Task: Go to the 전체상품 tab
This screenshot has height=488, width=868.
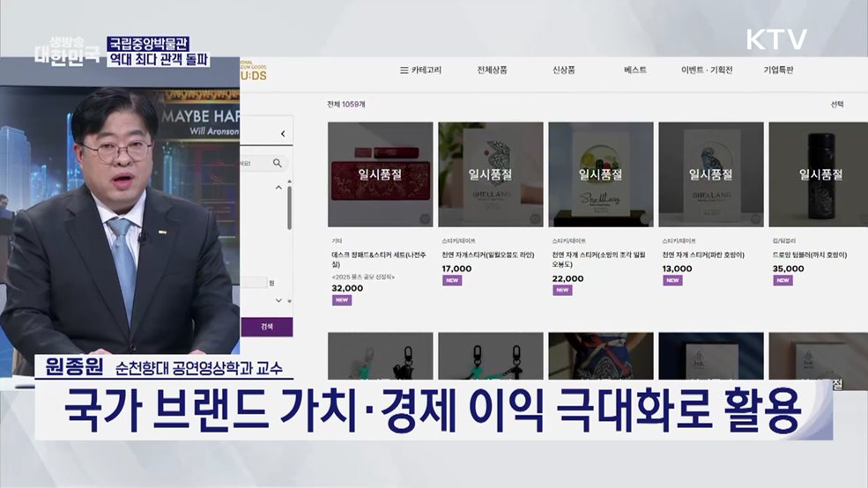Action: [x=492, y=70]
